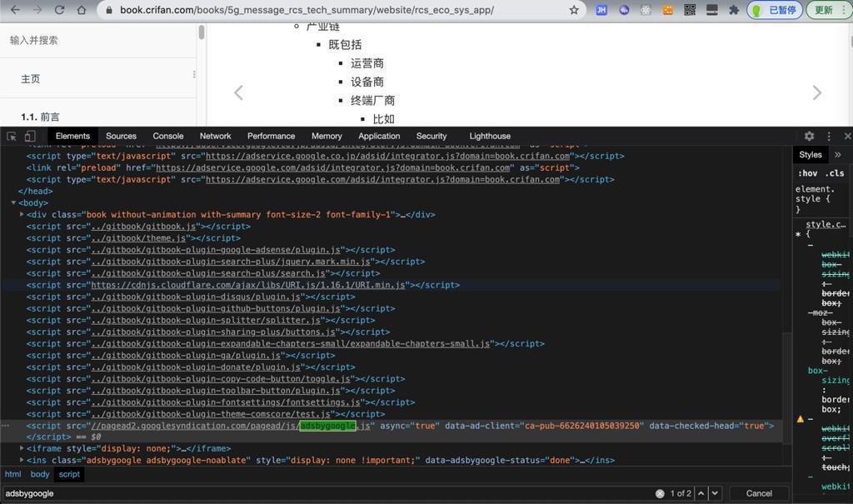Reload the page

(59, 10)
